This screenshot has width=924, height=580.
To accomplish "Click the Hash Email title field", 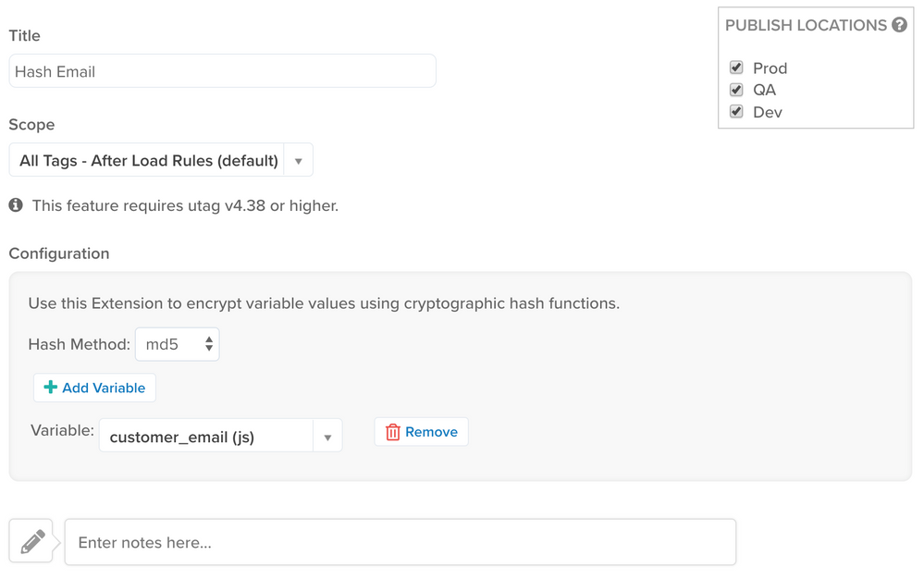I will coord(222,71).
